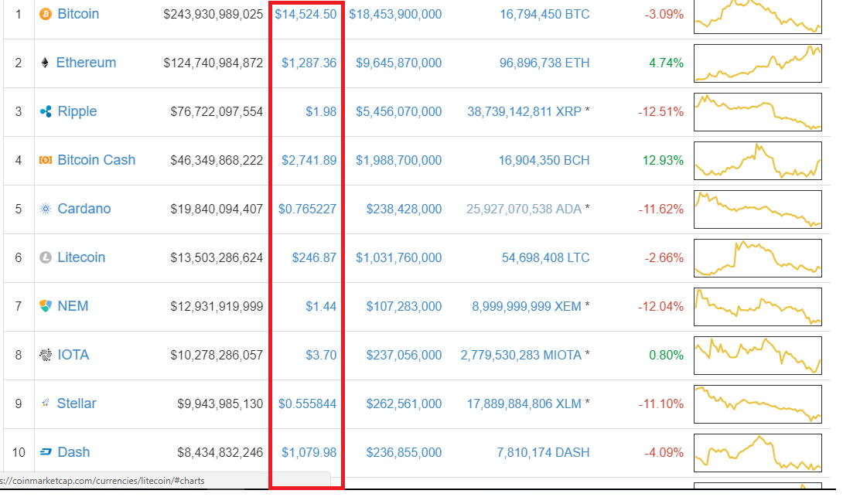843x504 pixels.
Task: Click supply 16,794,450 BTC
Action: coord(544,15)
